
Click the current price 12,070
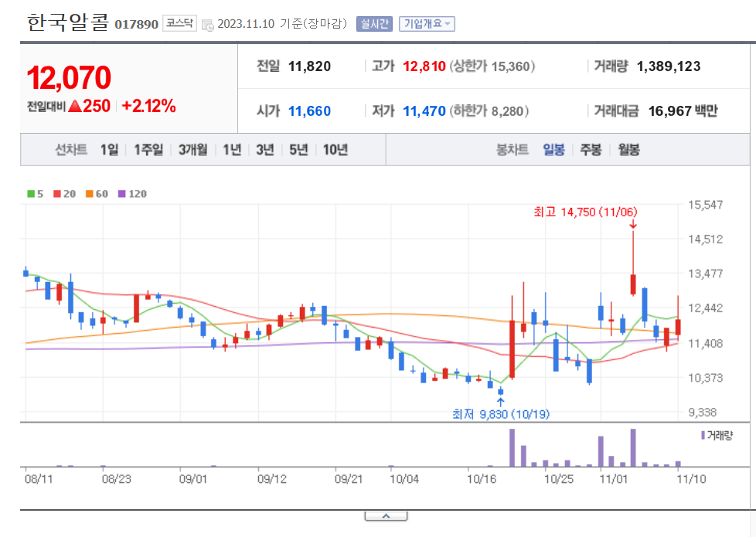69,77
